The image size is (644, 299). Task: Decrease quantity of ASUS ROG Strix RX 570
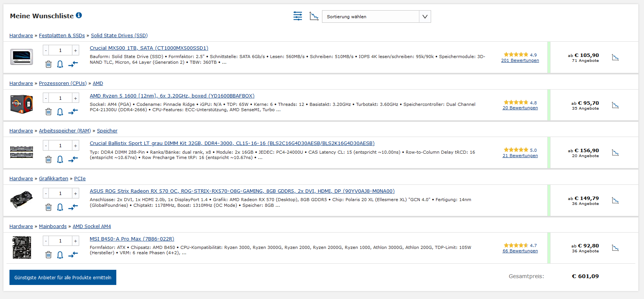tap(46, 194)
